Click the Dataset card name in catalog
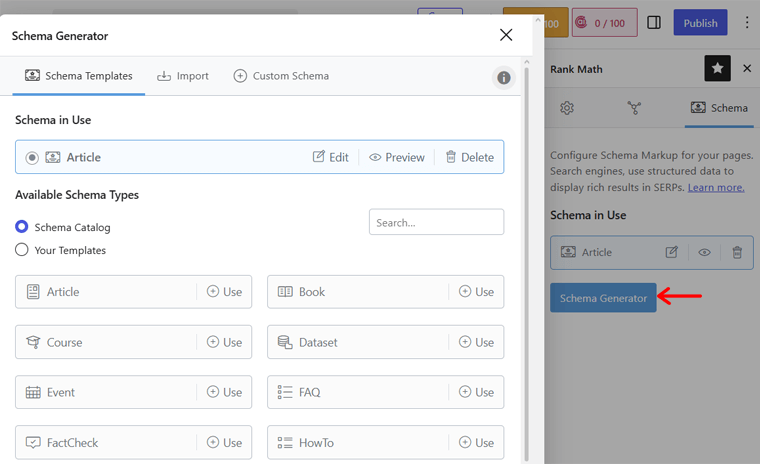The height and width of the screenshot is (464, 760). (318, 342)
